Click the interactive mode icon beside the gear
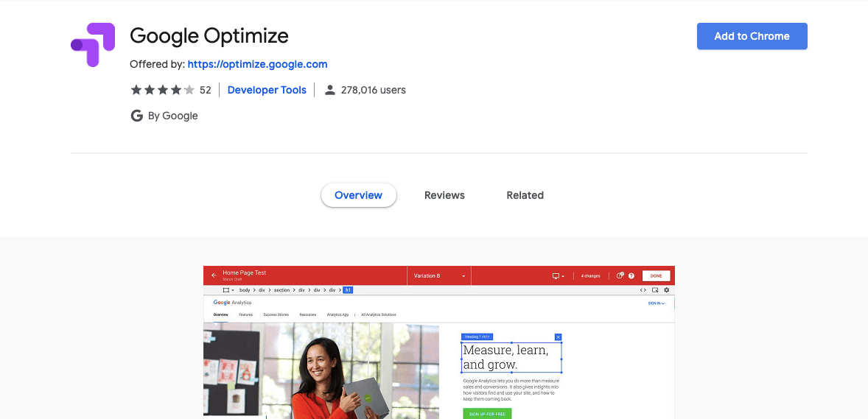The height and width of the screenshot is (419, 868). coord(655,290)
